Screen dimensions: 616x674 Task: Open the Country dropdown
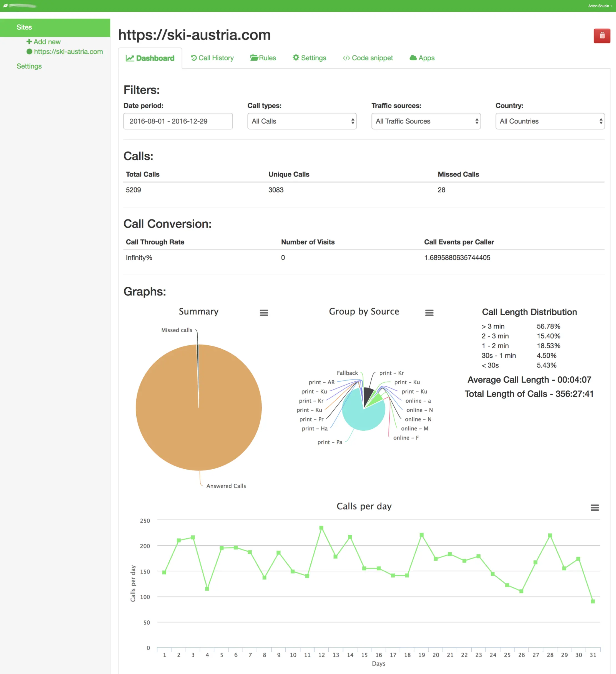(x=550, y=121)
